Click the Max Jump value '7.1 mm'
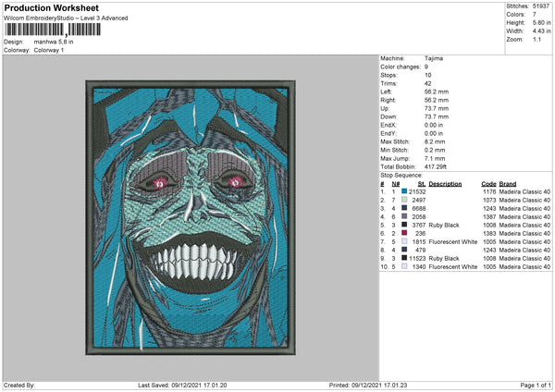This screenshot has width=555, height=392. pos(435,158)
